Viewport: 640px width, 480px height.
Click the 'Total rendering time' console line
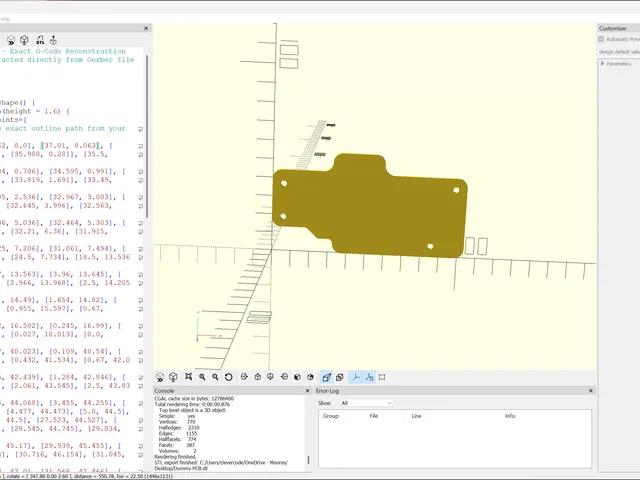pyautogui.click(x=192, y=404)
